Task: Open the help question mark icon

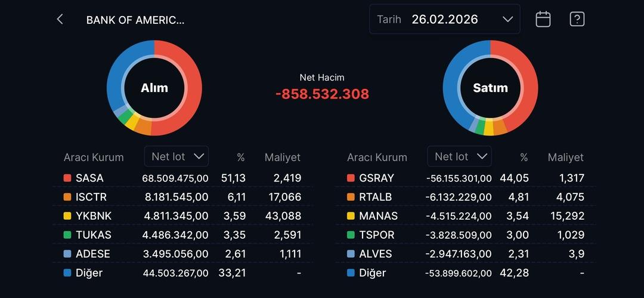Action: [577, 19]
